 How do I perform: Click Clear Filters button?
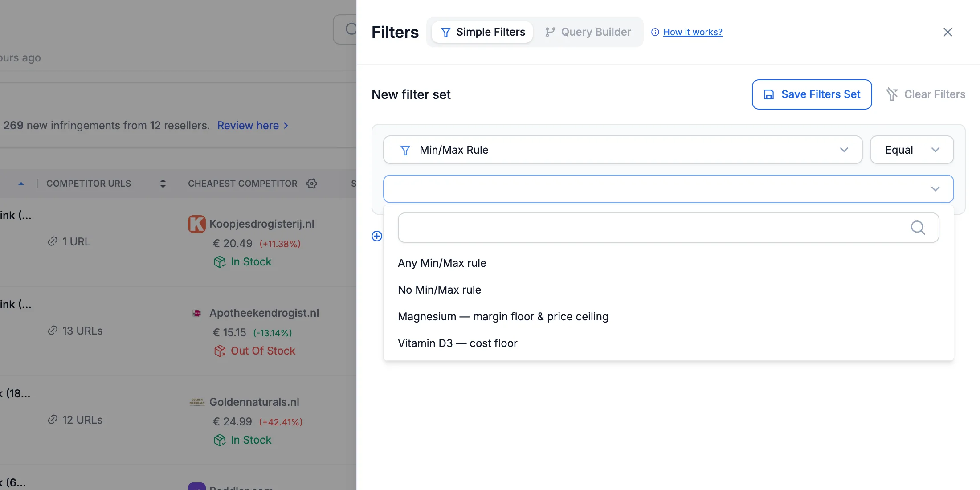pos(926,94)
